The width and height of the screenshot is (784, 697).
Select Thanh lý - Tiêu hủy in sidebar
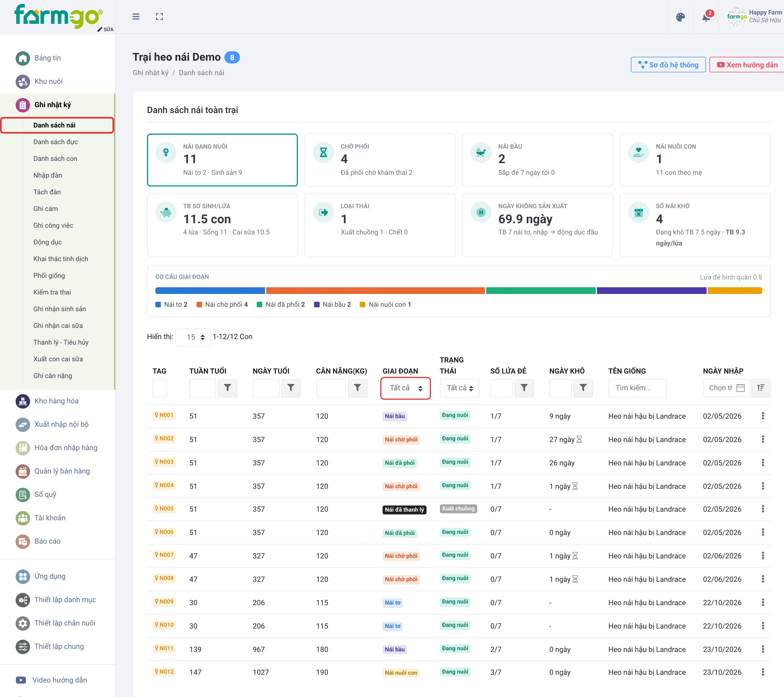[61, 342]
